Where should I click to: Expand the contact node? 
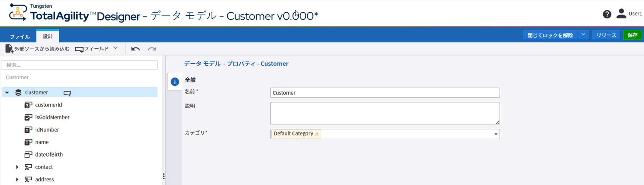17,167
